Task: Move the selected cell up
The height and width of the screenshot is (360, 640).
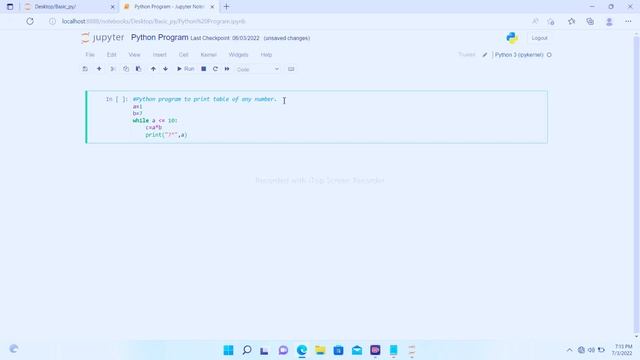Action: [x=153, y=69]
